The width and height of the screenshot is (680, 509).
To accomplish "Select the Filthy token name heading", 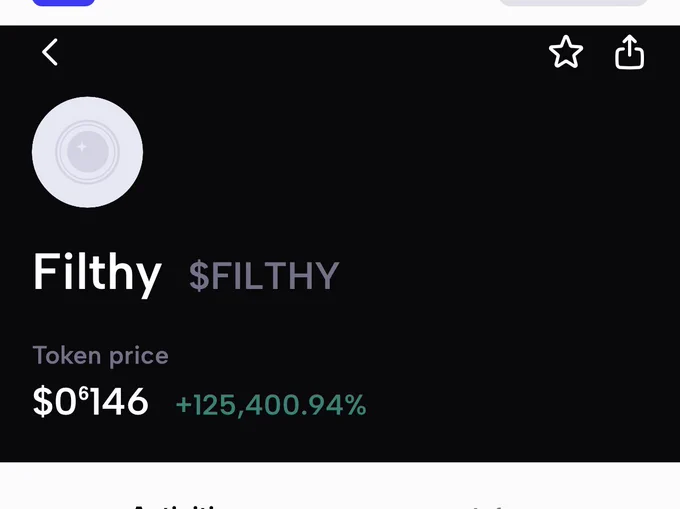I will [97, 274].
